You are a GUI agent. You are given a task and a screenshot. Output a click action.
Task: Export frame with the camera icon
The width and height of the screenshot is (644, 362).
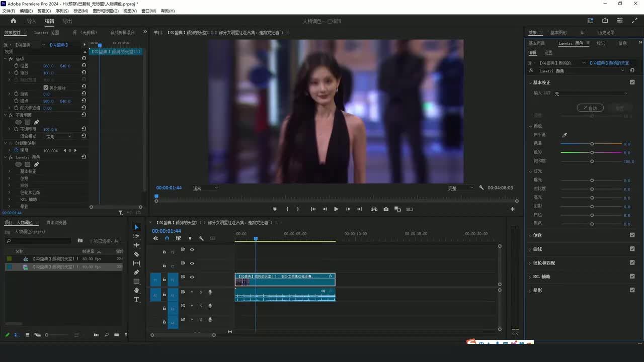click(x=386, y=209)
